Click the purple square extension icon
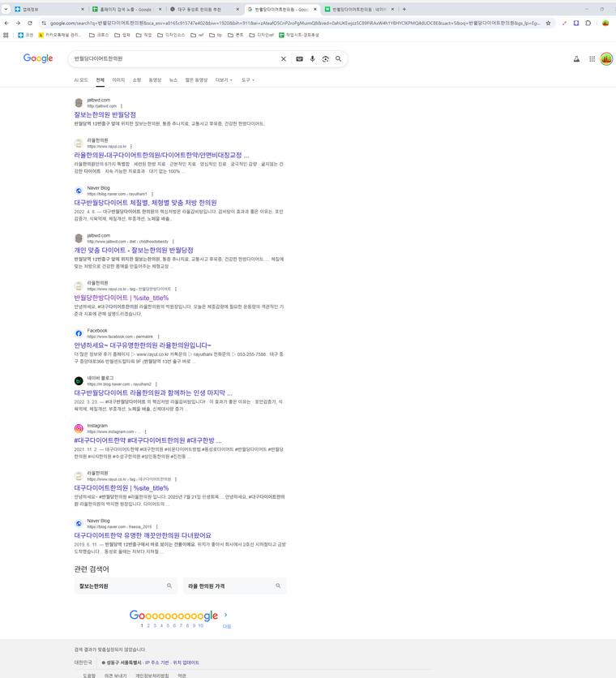616x678 pixels. (x=576, y=23)
